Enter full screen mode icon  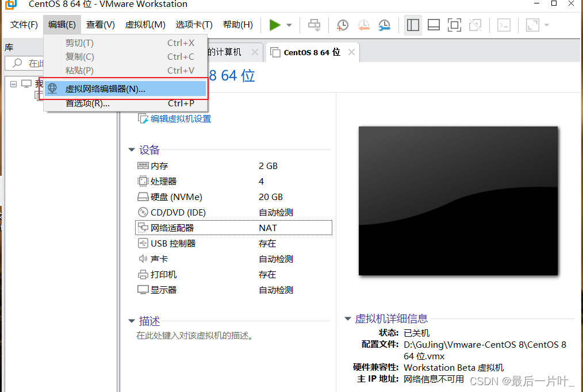454,25
